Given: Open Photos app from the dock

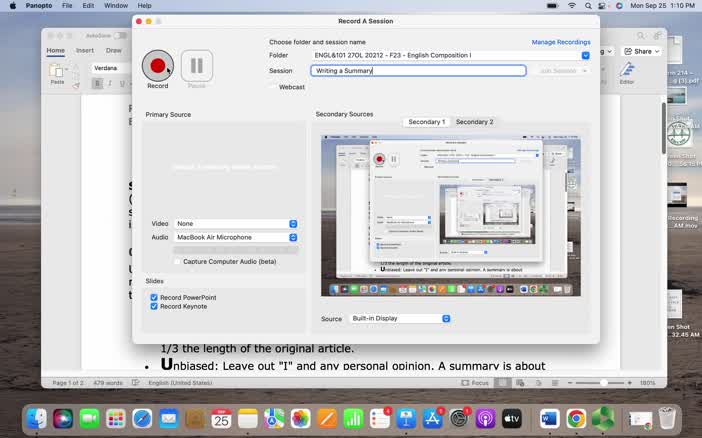Looking at the screenshot, I should click(x=300, y=418).
